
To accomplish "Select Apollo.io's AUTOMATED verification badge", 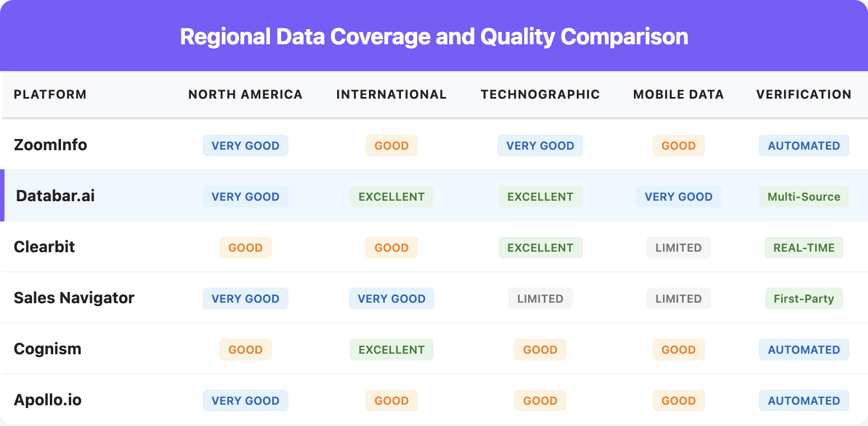I will point(804,401).
